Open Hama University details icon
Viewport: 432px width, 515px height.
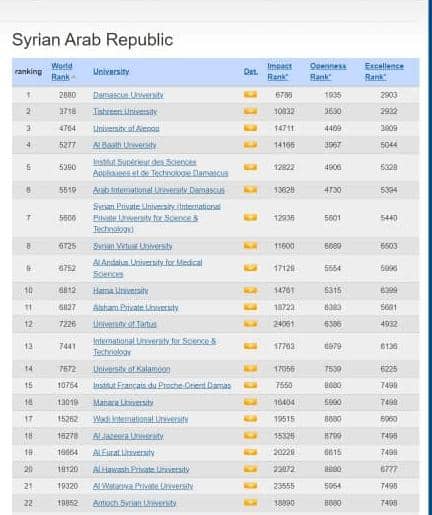250,290
